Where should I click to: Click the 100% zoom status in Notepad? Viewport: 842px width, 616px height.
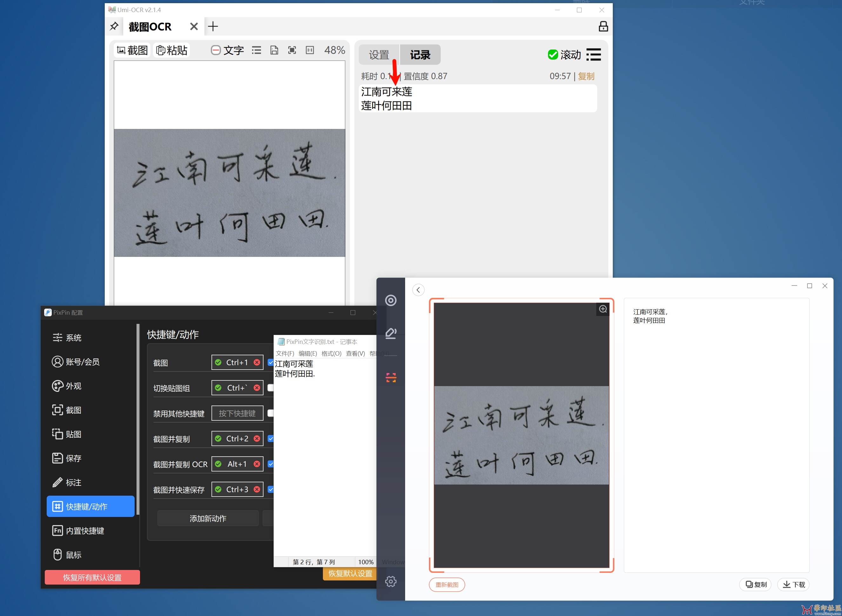pyautogui.click(x=366, y=562)
